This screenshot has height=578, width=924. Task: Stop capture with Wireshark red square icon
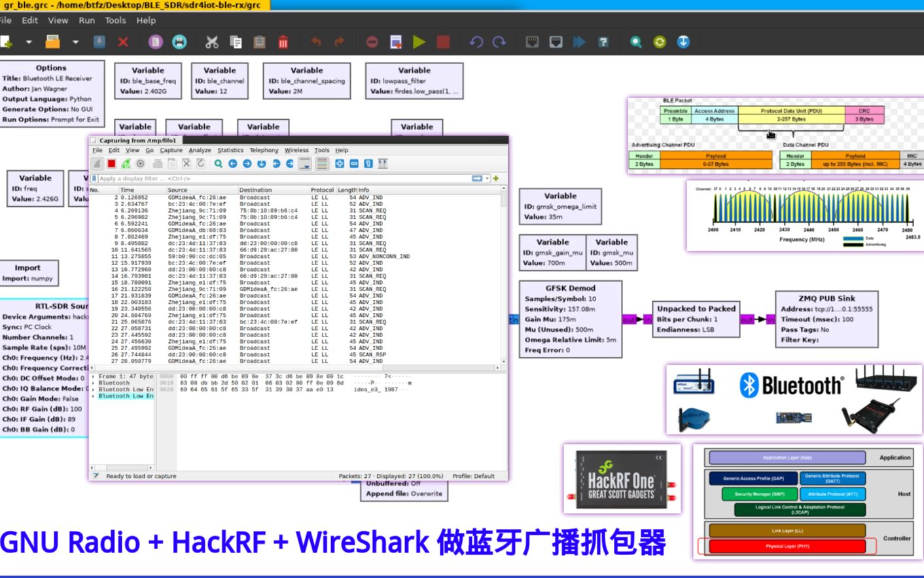tap(111, 164)
